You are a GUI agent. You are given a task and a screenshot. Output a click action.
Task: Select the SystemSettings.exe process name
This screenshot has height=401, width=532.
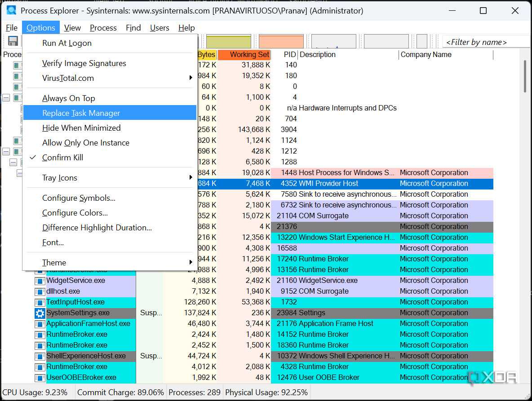pos(78,313)
